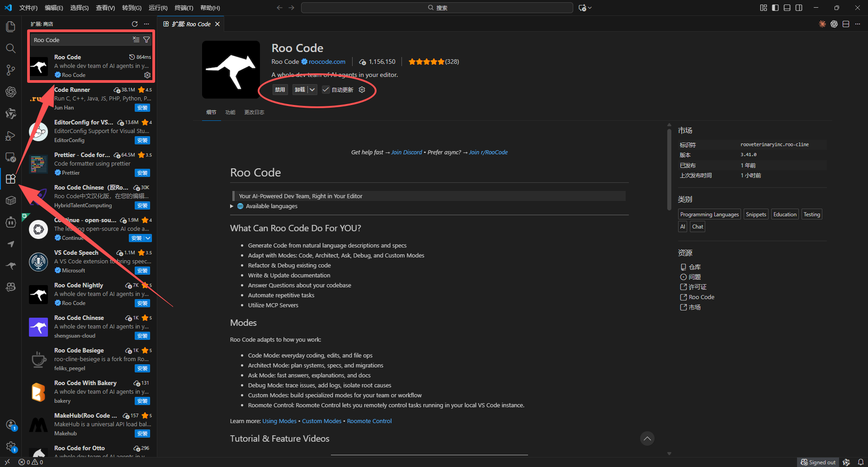This screenshot has width=868, height=467.
Task: Open Source Control view in activity bar
Action: point(10,70)
